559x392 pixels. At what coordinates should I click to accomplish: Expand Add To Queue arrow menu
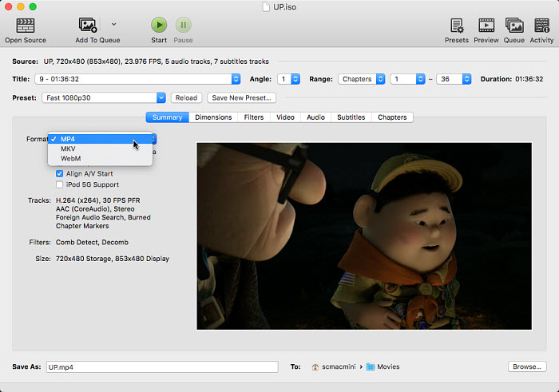113,24
